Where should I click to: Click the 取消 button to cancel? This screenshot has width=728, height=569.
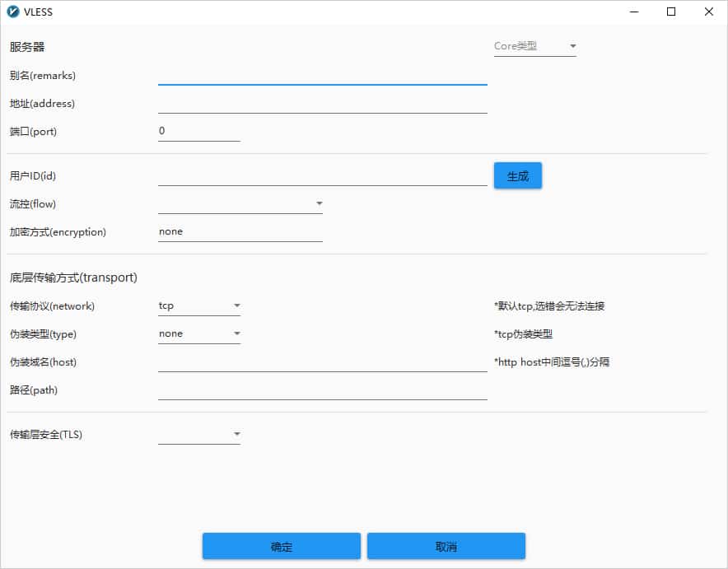pyautogui.click(x=446, y=546)
